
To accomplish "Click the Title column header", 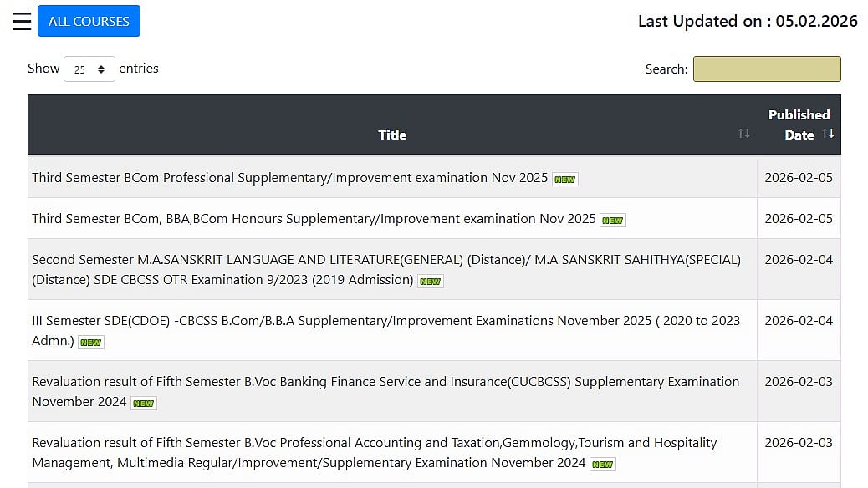I will [391, 135].
